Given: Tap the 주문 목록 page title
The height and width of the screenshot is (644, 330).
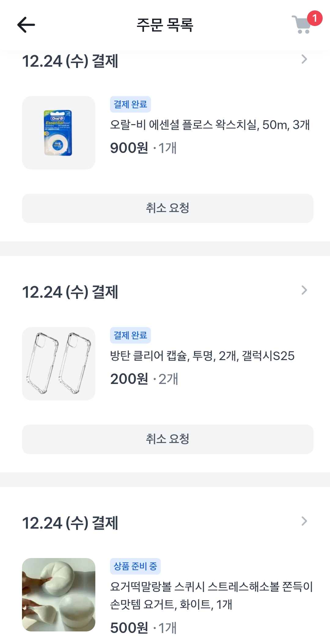Looking at the screenshot, I should pos(165,25).
